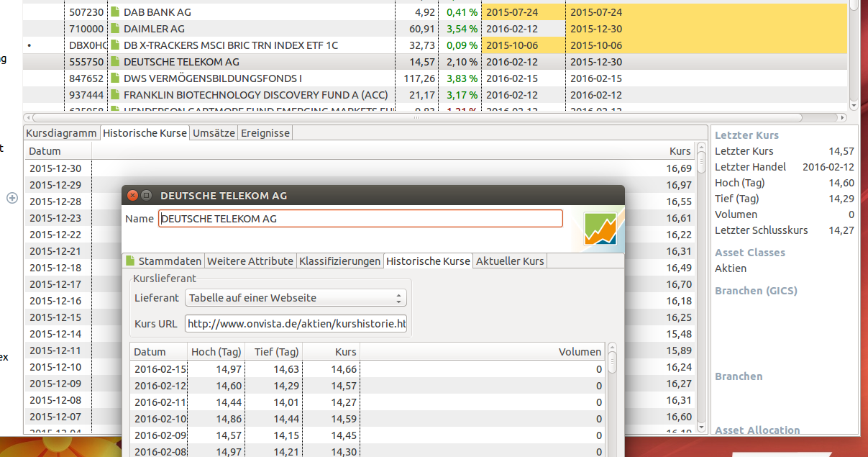Select the DAIMLER AG row
The width and height of the screenshot is (868, 457).
(x=436, y=29)
